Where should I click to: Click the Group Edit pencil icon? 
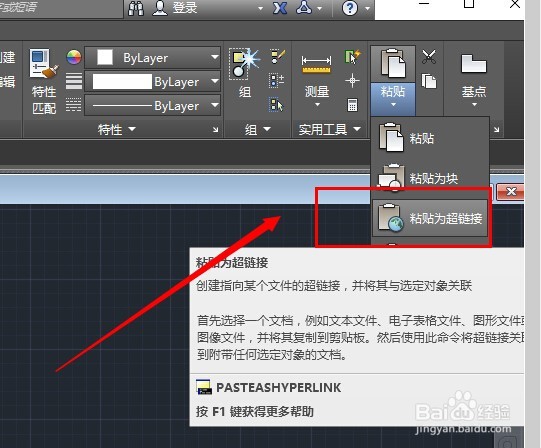(x=277, y=57)
